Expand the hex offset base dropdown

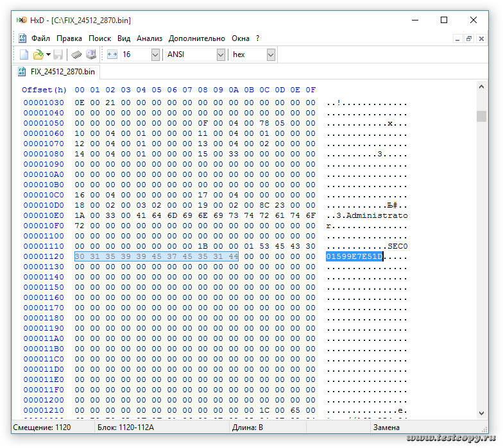pos(271,55)
